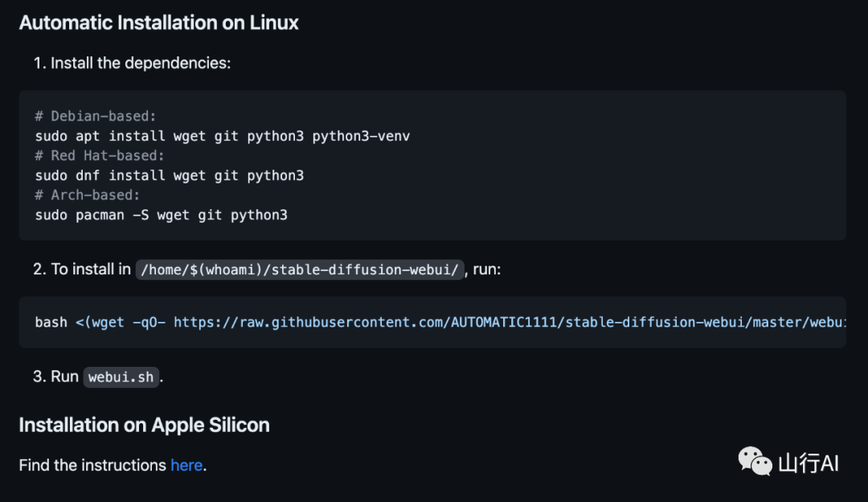Click the 'here' instructions link
This screenshot has height=502, width=868.
coord(186,465)
